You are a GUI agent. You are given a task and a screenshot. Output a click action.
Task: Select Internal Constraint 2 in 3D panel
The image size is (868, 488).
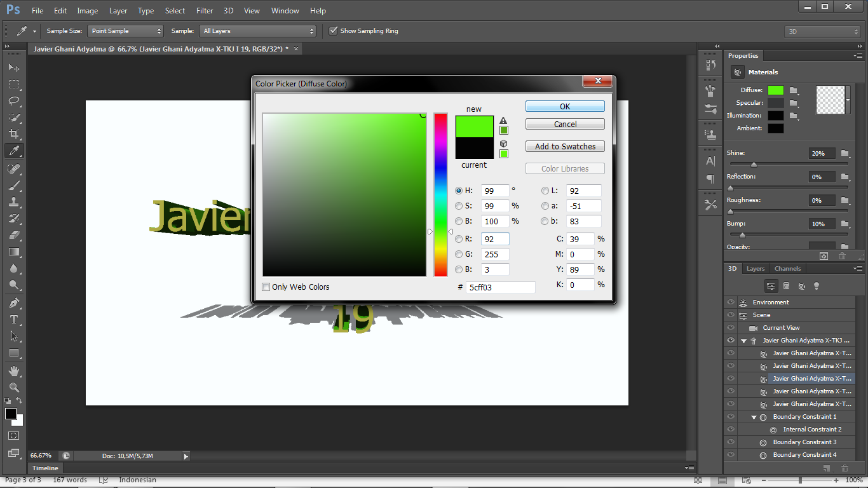pyautogui.click(x=812, y=430)
